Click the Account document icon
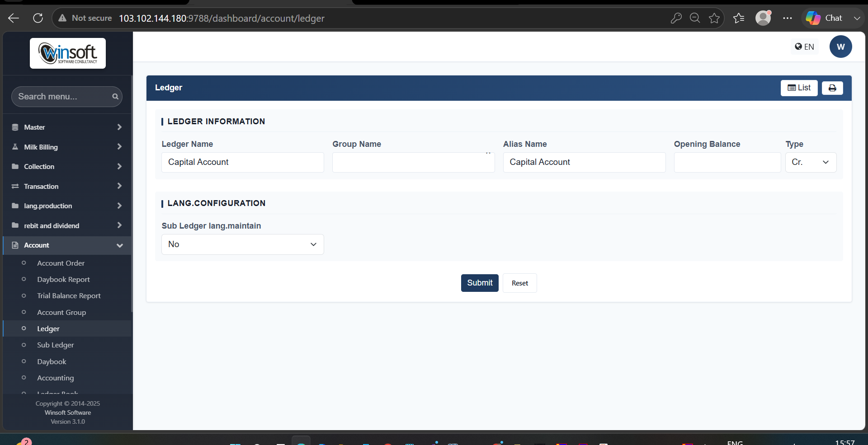This screenshot has width=868, height=445. [15, 245]
